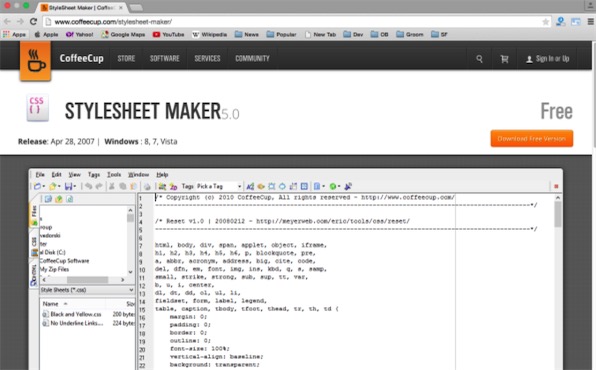This screenshot has width=596, height=370.
Task: Switch to the vertical CSS side tab
Action: pyautogui.click(x=34, y=246)
